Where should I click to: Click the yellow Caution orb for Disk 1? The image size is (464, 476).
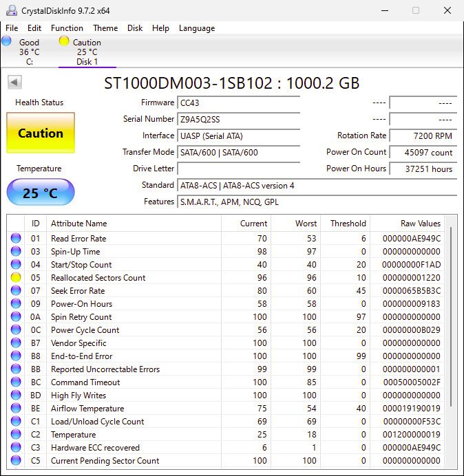tap(64, 41)
